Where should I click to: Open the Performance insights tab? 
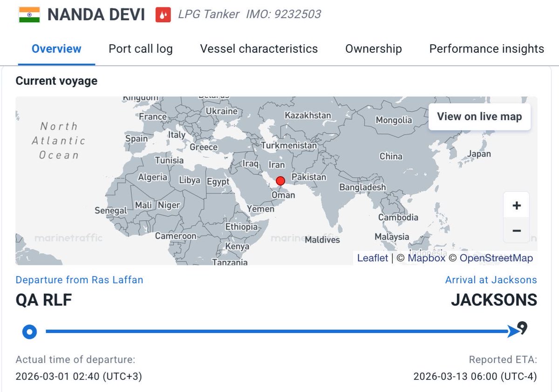coord(486,48)
